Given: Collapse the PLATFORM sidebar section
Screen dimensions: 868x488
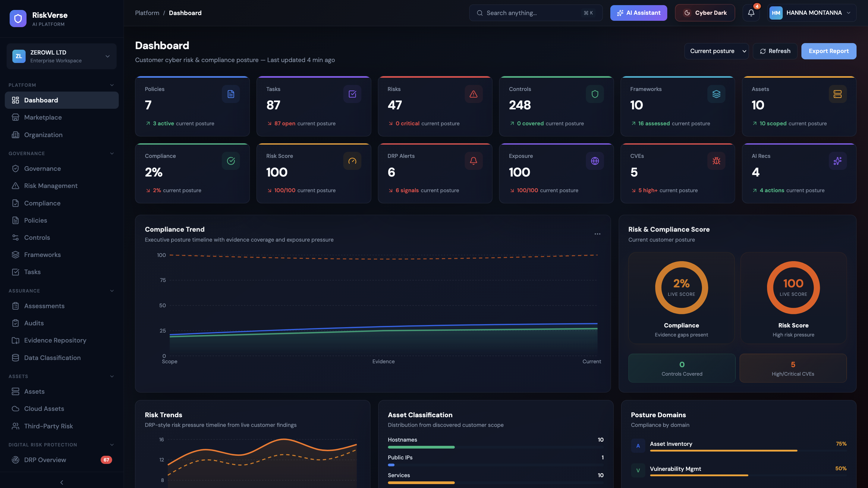Looking at the screenshot, I should click(112, 85).
